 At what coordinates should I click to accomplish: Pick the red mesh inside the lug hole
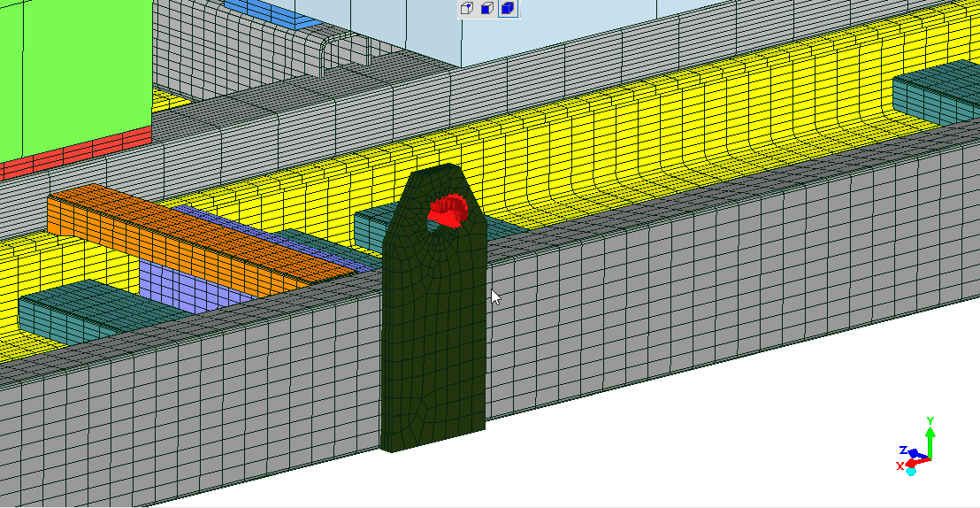[448, 211]
